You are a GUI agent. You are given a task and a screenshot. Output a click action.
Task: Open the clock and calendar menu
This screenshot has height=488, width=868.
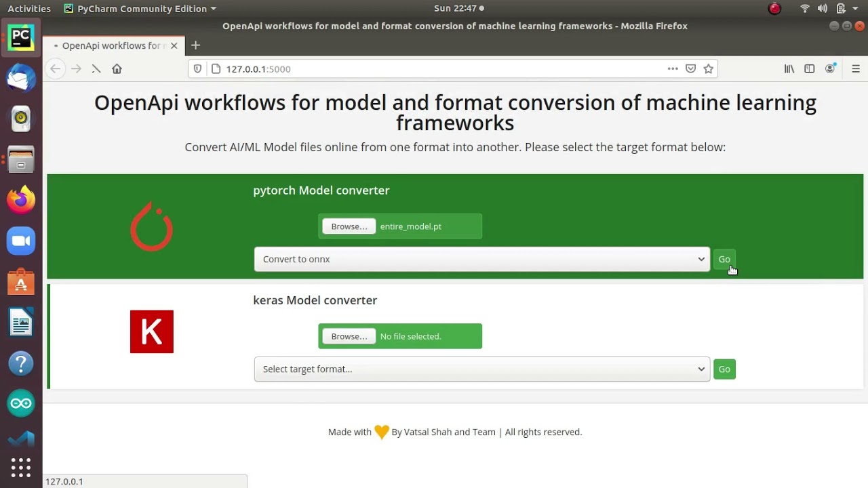point(459,9)
